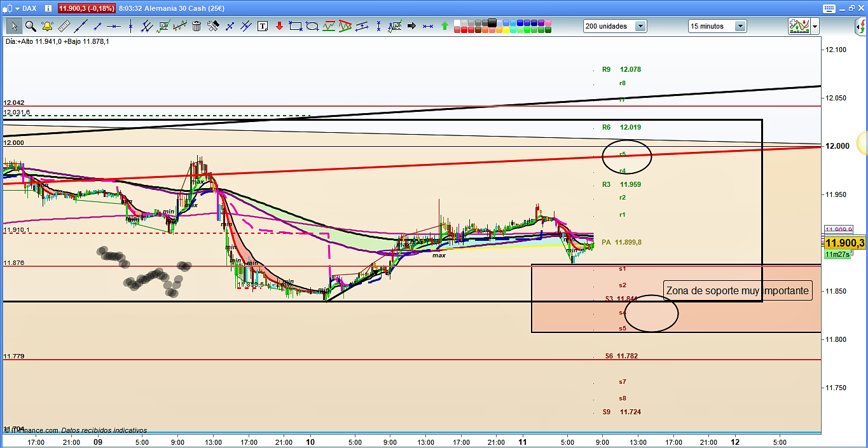
Task: Insert a green up arrow marker
Action: 444,26
